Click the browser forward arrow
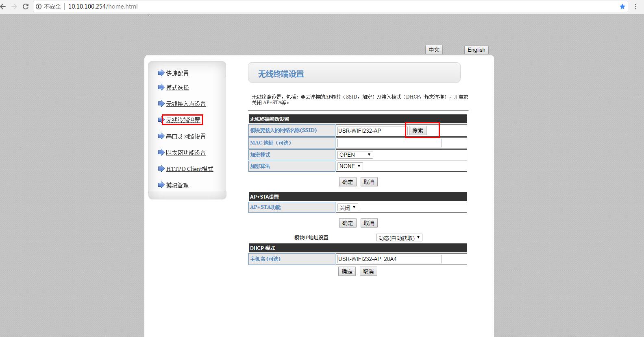The image size is (644, 337). (x=14, y=7)
